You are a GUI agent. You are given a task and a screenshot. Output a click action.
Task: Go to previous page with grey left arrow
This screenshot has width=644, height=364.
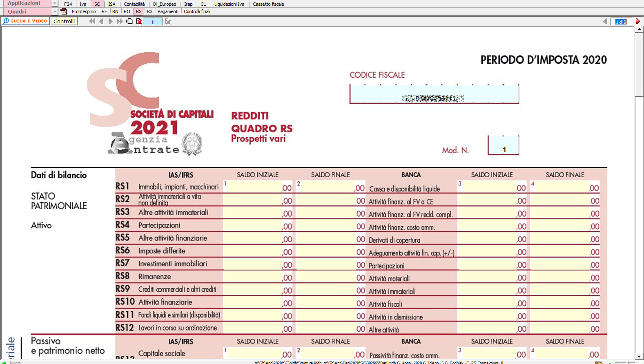pos(605,21)
